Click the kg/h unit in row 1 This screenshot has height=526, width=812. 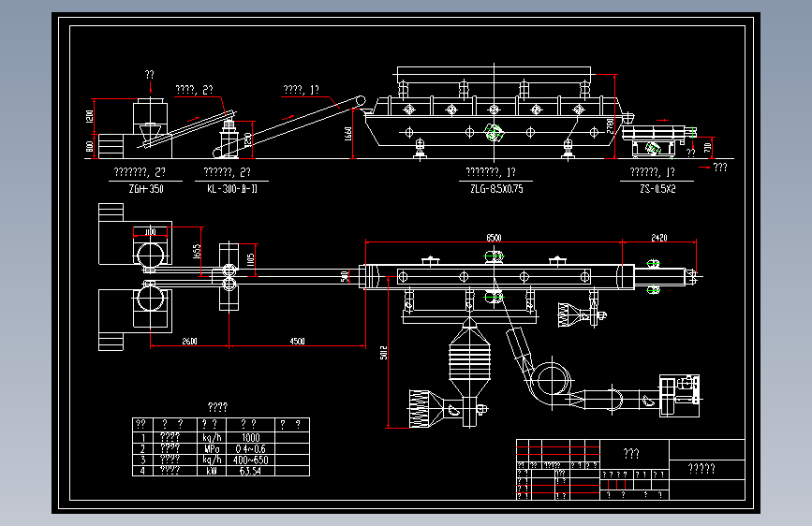pyautogui.click(x=212, y=438)
